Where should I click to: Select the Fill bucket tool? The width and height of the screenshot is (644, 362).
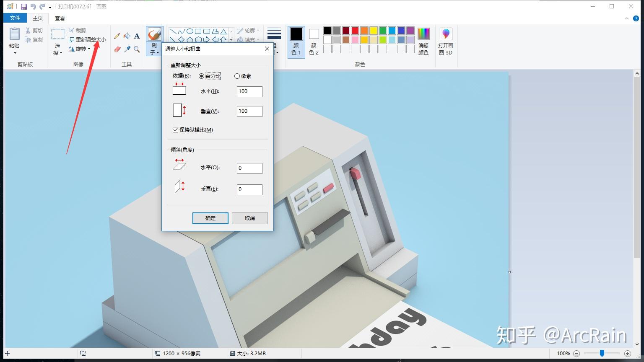point(127,36)
